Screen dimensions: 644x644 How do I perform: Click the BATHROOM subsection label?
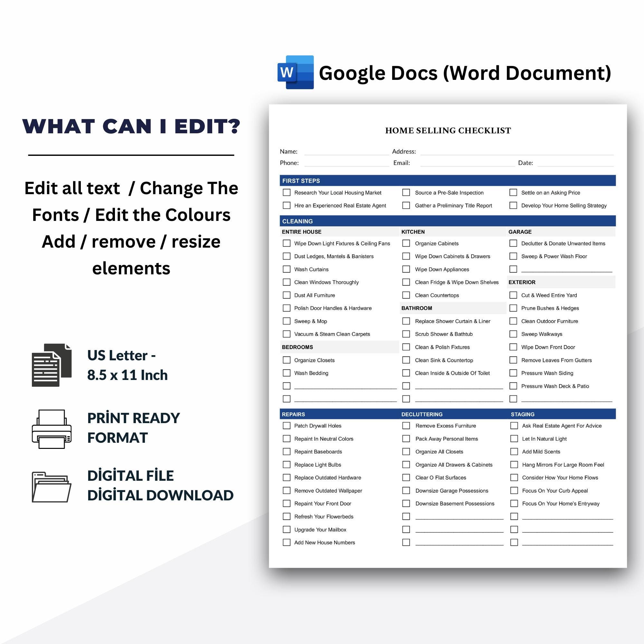[417, 308]
